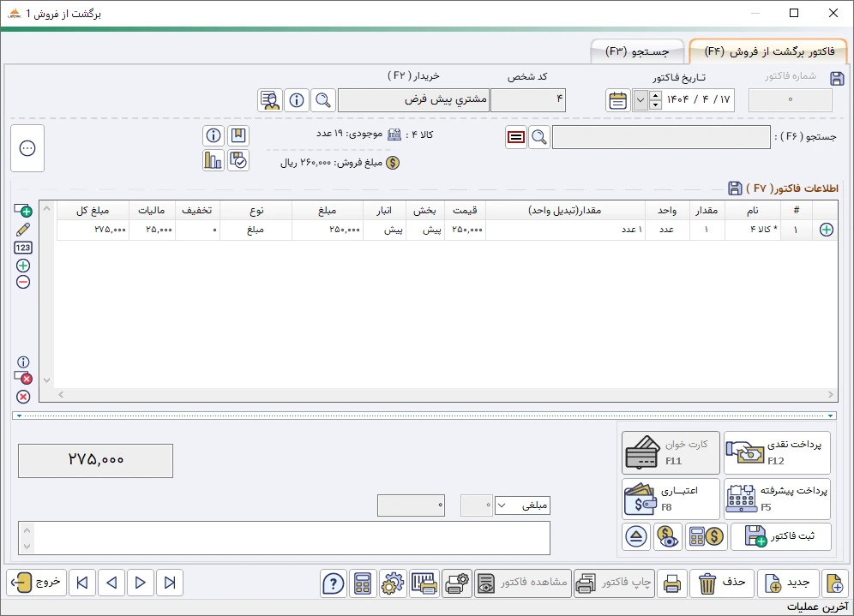Image resolution: width=854 pixels, height=616 pixels.
Task: Select the فاکتور برگشت از فروش (F4) tab
Action: pos(769,51)
